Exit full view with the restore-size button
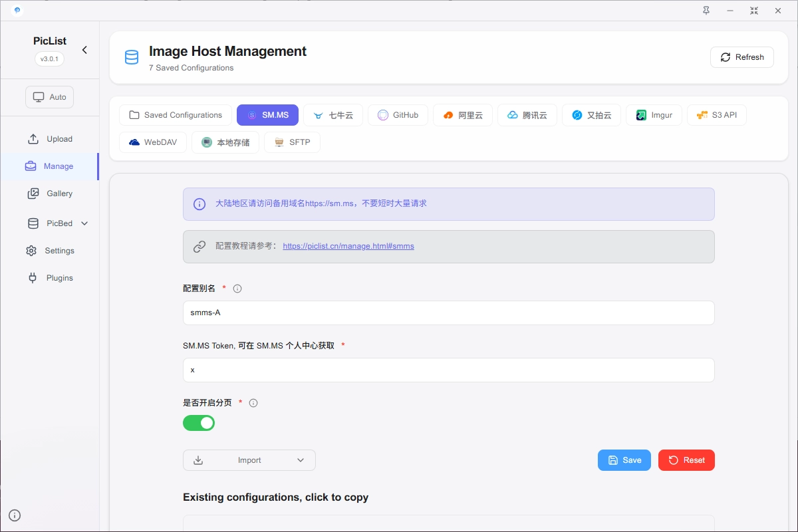This screenshot has width=798, height=532. coord(753,11)
